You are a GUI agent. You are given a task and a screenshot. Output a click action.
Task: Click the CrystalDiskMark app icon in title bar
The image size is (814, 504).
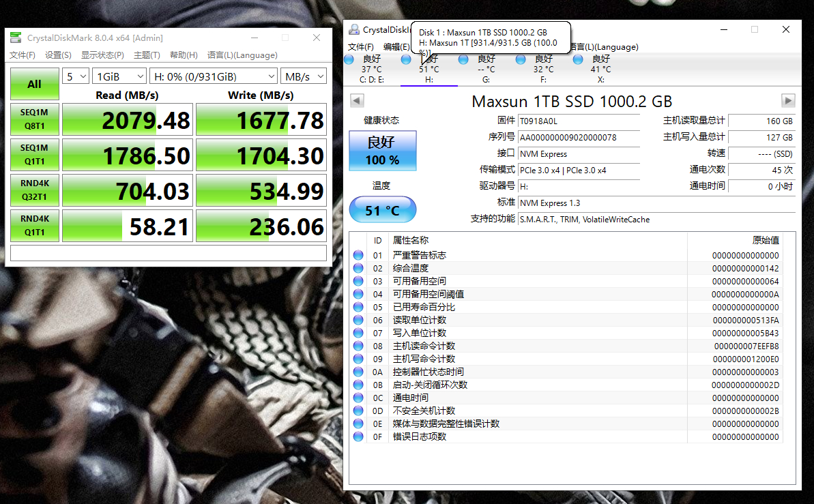16,38
